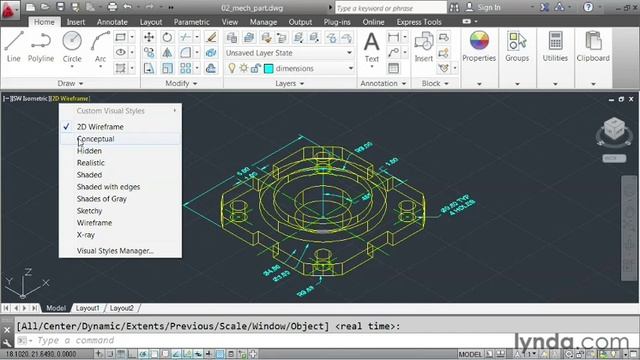Expand the Layers panel
The image size is (640, 360).
coord(289,83)
